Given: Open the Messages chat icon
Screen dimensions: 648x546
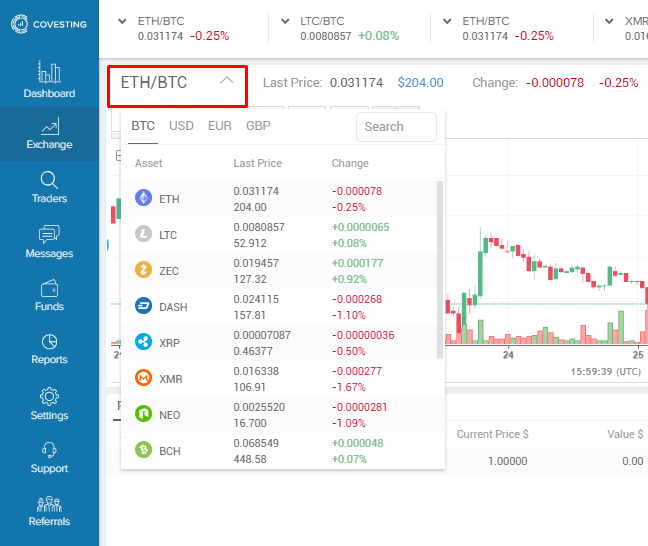Looking at the screenshot, I should click(49, 234).
